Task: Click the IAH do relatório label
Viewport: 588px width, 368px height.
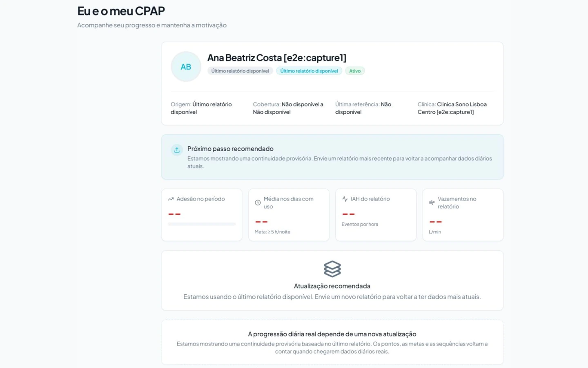Action: point(370,199)
